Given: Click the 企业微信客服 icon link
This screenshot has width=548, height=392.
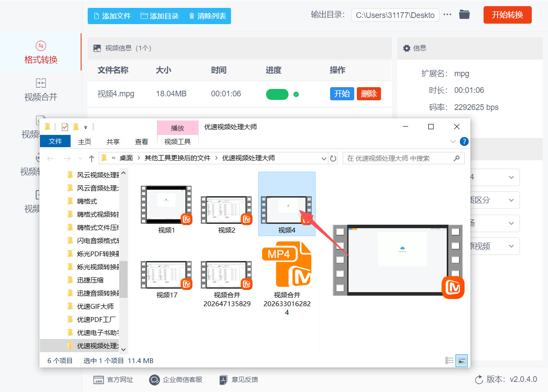Looking at the screenshot, I should pyautogui.click(x=154, y=380).
